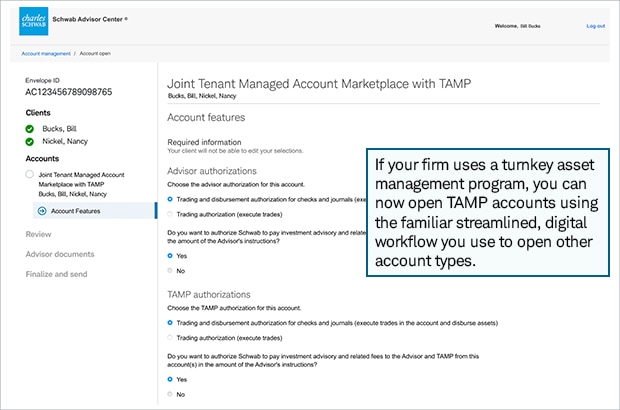
Task: Click the 'Bucks, Bill, Nickel, Nancy' subtitle under title
Action: (202, 96)
